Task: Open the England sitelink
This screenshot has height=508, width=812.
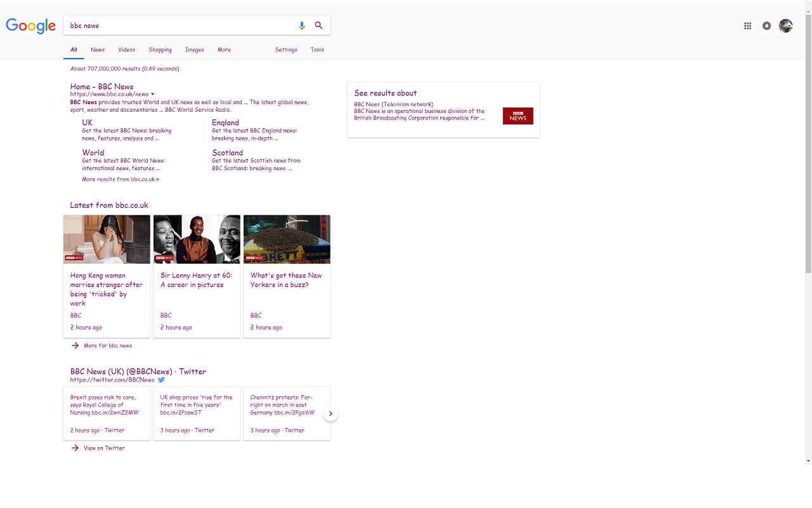Action: pos(225,123)
